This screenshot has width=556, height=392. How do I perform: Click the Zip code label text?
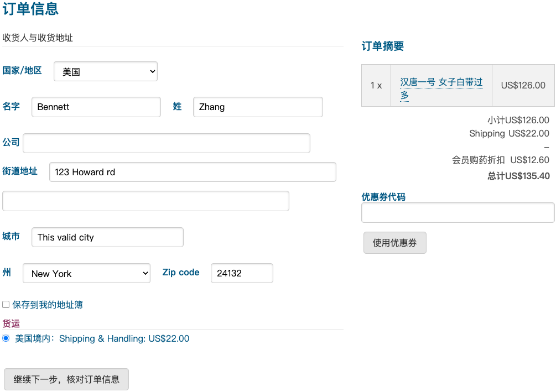pyautogui.click(x=180, y=272)
